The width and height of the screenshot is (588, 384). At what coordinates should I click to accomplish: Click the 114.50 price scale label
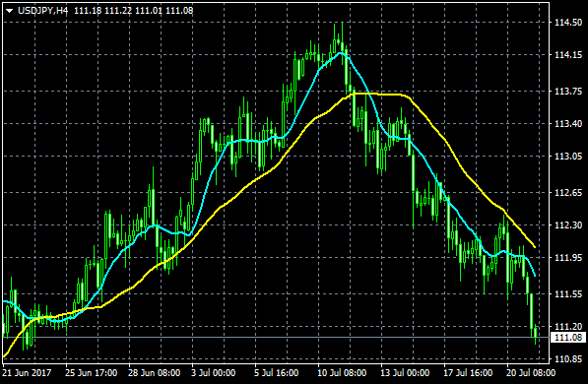pos(568,23)
